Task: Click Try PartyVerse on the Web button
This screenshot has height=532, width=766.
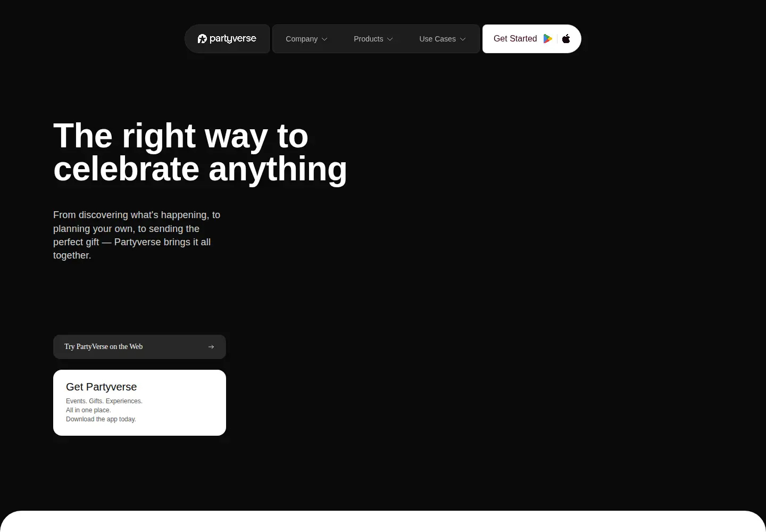Action: coord(139,347)
